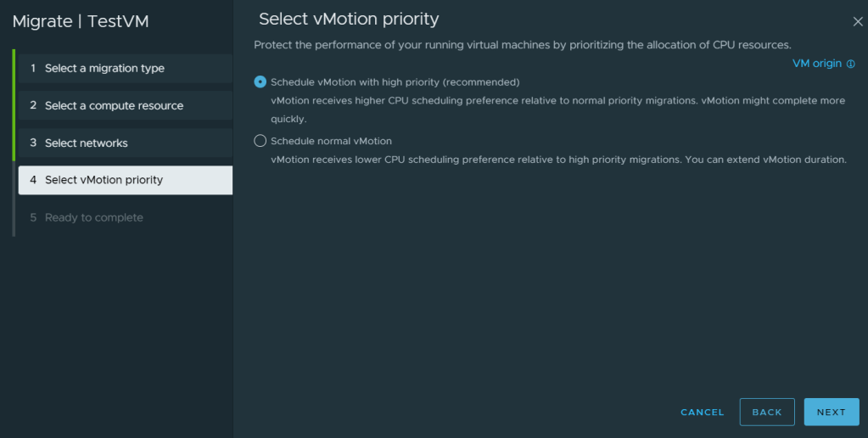Close the Migrate wizard with the X
Image resolution: width=868 pixels, height=438 pixels.
[858, 22]
